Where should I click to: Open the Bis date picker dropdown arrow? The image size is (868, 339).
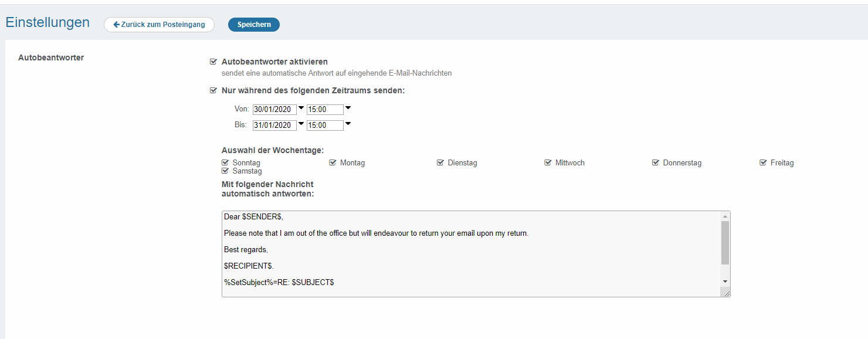[x=301, y=124]
